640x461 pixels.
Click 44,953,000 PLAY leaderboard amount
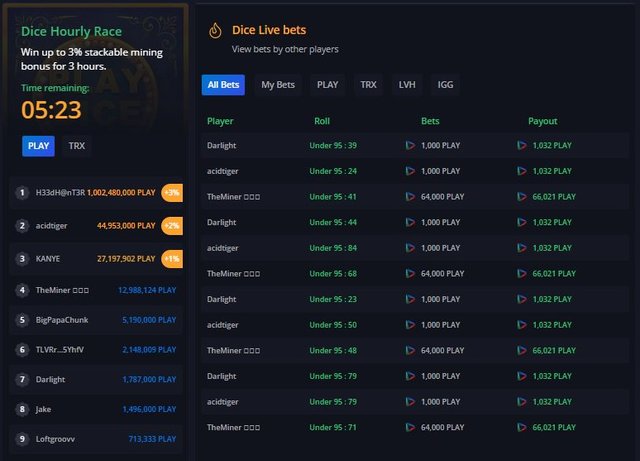point(126,226)
